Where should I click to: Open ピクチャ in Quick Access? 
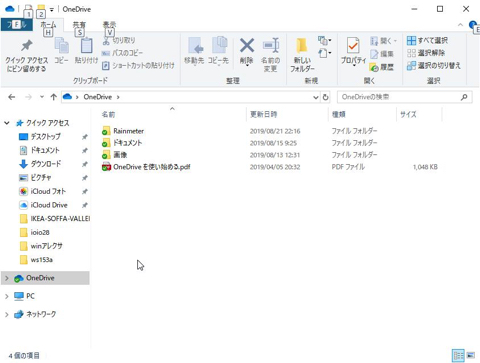[x=35, y=178]
